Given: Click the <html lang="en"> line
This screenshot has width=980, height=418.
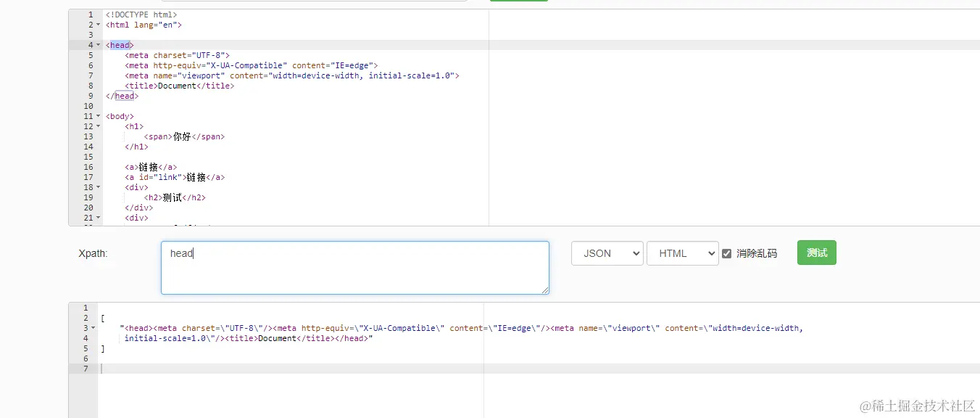Looking at the screenshot, I should pyautogui.click(x=144, y=25).
